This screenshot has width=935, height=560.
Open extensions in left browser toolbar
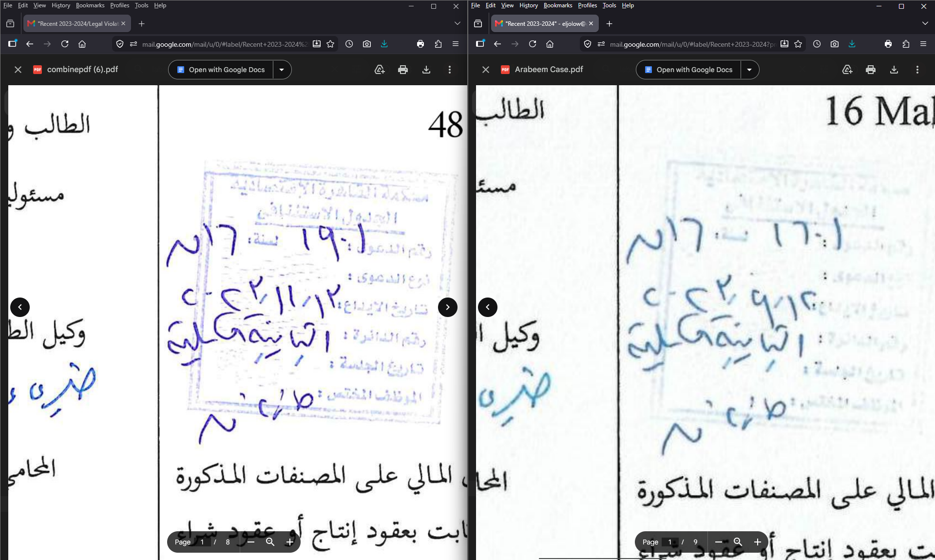pyautogui.click(x=438, y=44)
